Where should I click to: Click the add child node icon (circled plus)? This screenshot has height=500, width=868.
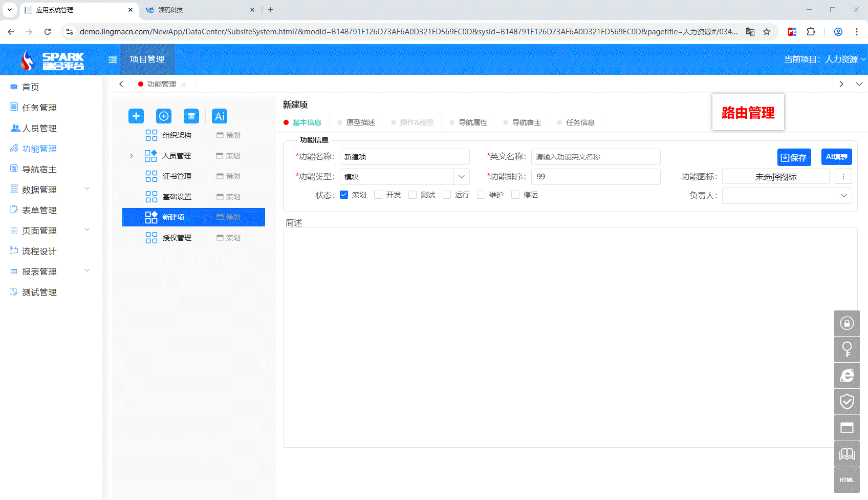[x=163, y=116]
